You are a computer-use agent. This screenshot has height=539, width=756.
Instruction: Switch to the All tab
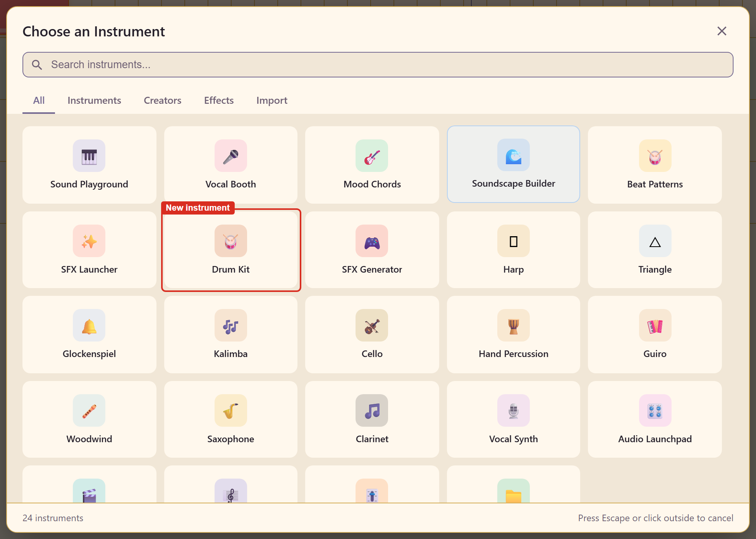point(39,101)
